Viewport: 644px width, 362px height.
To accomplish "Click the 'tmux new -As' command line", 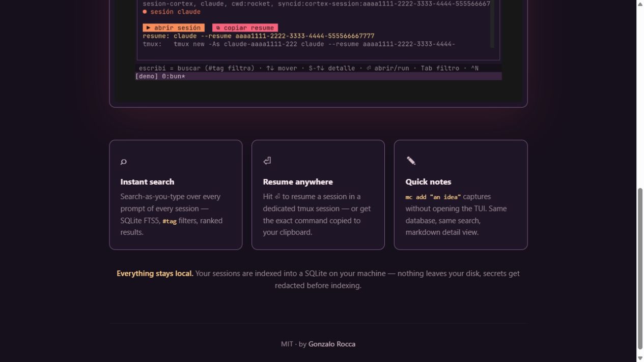I will pos(299,44).
